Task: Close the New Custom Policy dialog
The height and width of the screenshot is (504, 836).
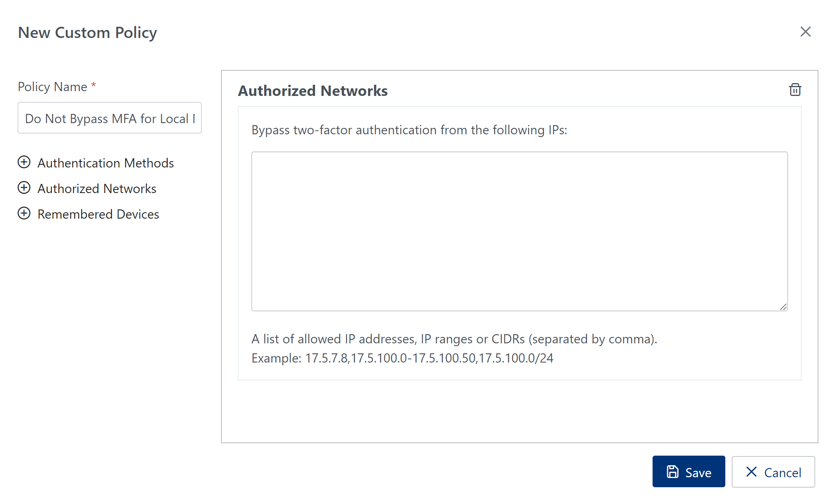Action: tap(805, 32)
